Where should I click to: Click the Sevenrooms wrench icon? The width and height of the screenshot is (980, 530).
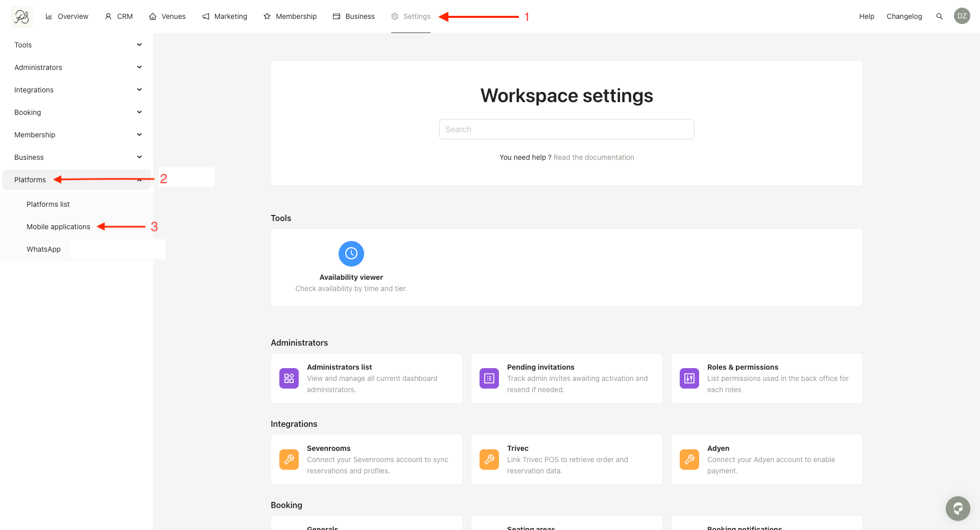click(x=289, y=460)
